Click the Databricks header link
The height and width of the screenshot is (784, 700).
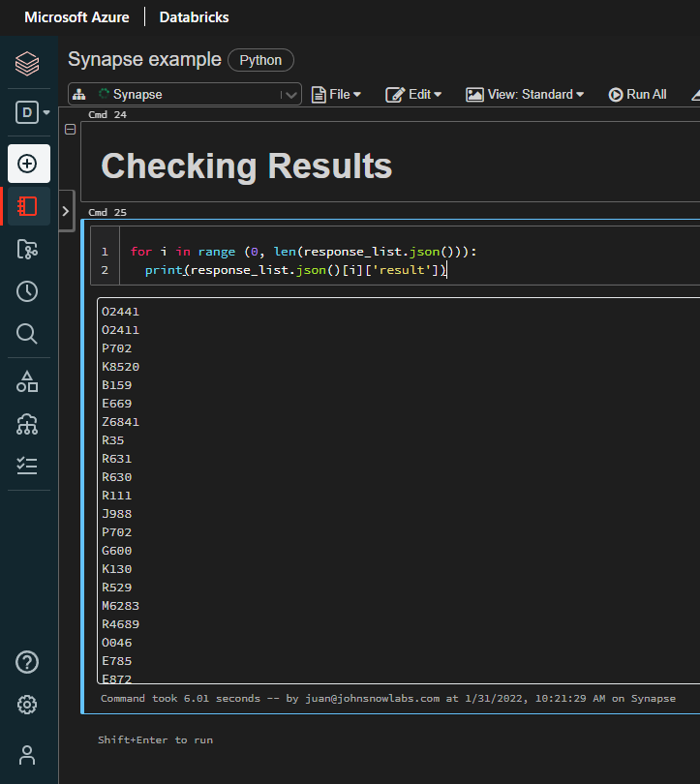(x=194, y=17)
